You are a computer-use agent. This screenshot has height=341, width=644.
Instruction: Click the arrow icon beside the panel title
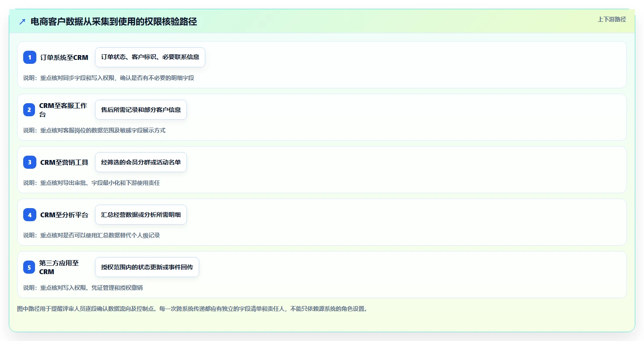coord(22,21)
